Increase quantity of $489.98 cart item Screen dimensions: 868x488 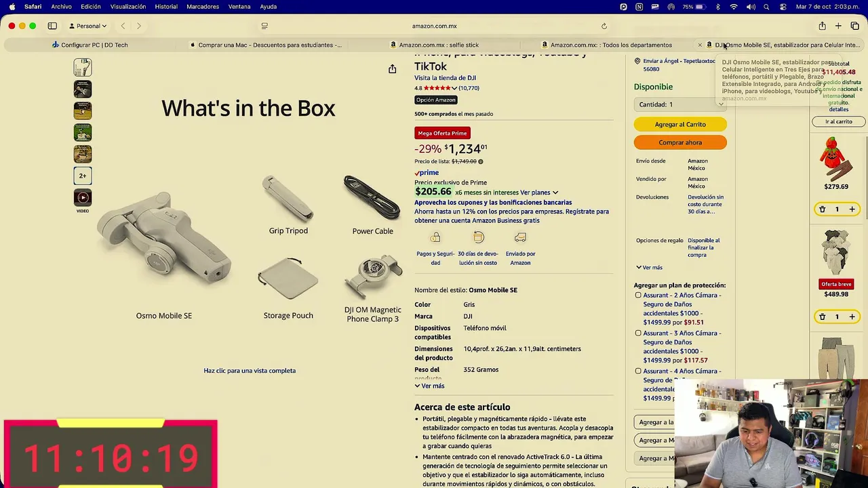(x=852, y=317)
